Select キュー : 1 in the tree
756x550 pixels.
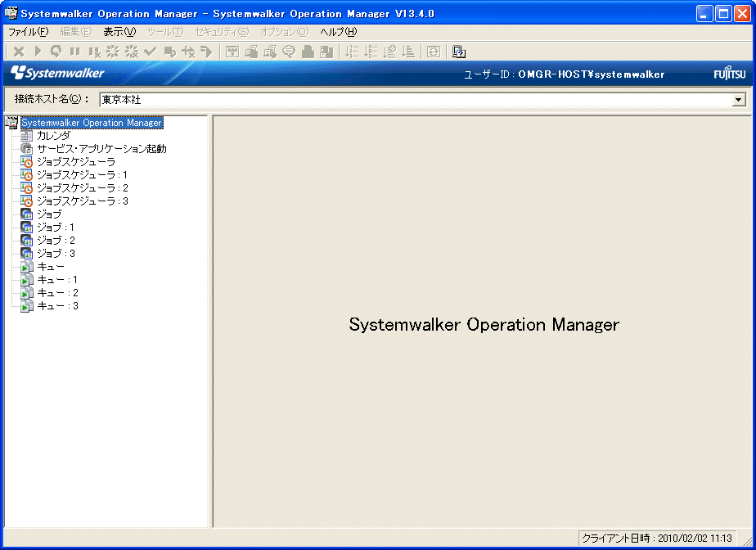[57, 280]
